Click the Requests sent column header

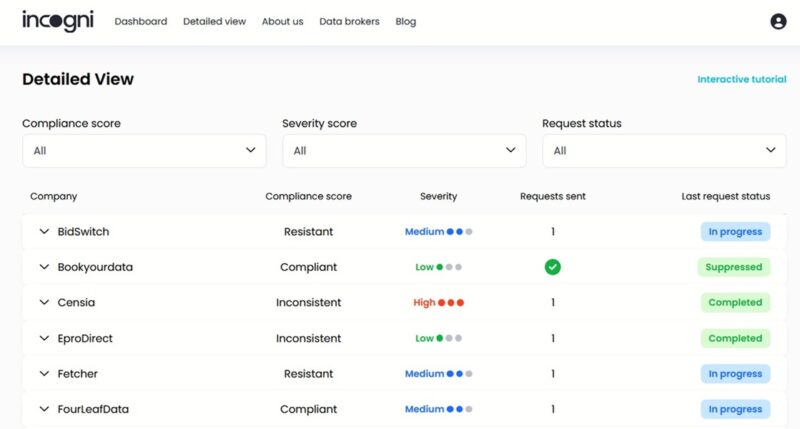click(553, 196)
